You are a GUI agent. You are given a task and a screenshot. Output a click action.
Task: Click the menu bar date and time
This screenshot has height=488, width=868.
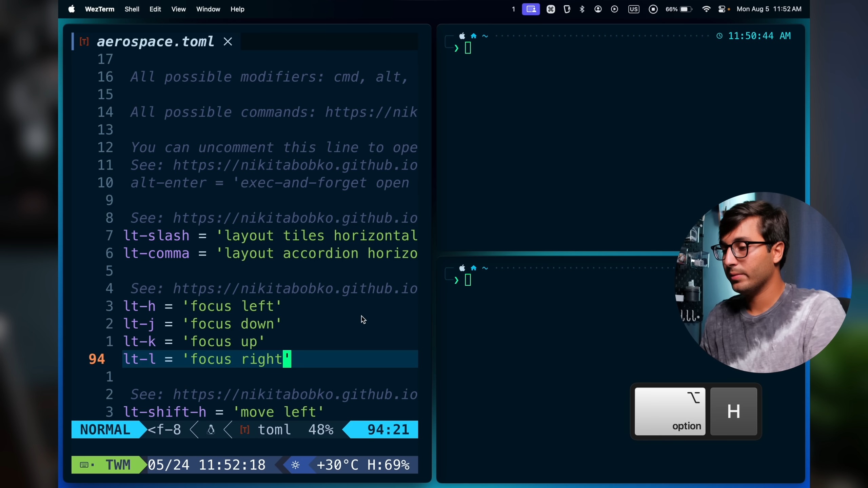(x=769, y=9)
